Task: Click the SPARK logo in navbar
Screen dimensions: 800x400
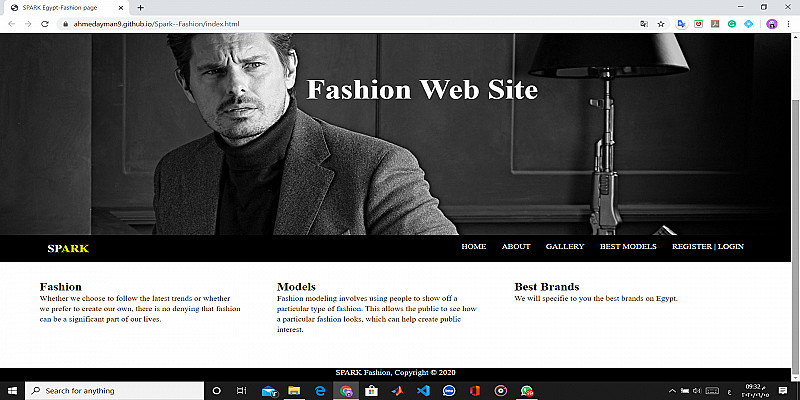Action: point(68,248)
